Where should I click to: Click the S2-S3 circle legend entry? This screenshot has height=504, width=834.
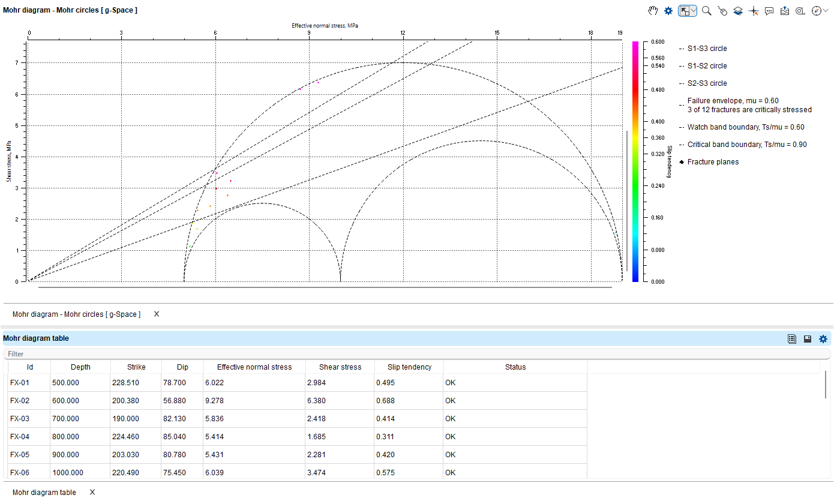(x=703, y=83)
